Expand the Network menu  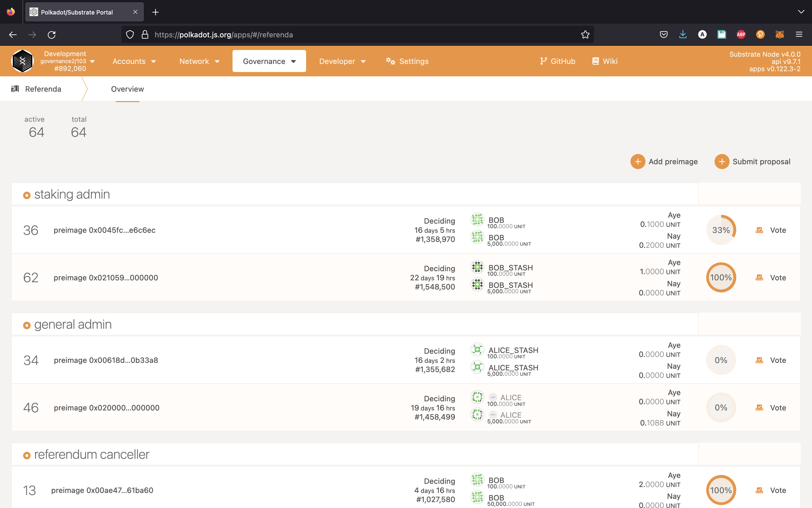(199, 61)
